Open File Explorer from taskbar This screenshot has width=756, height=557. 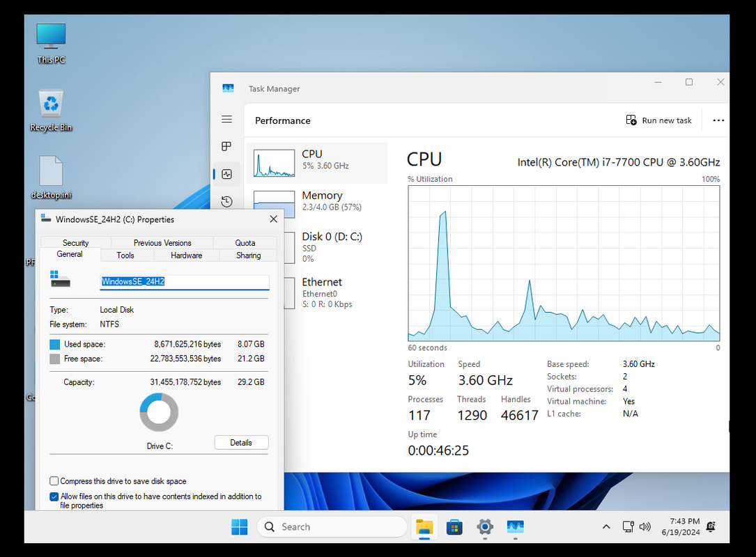coord(424,526)
